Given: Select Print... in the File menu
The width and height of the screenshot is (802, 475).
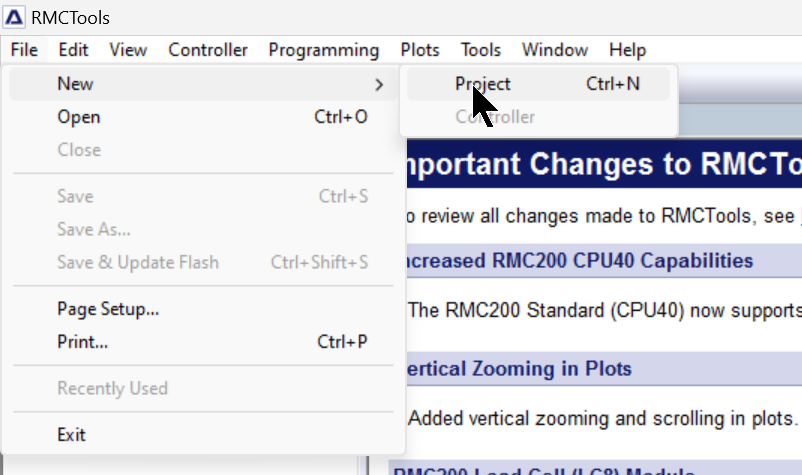Looking at the screenshot, I should click(202, 342).
